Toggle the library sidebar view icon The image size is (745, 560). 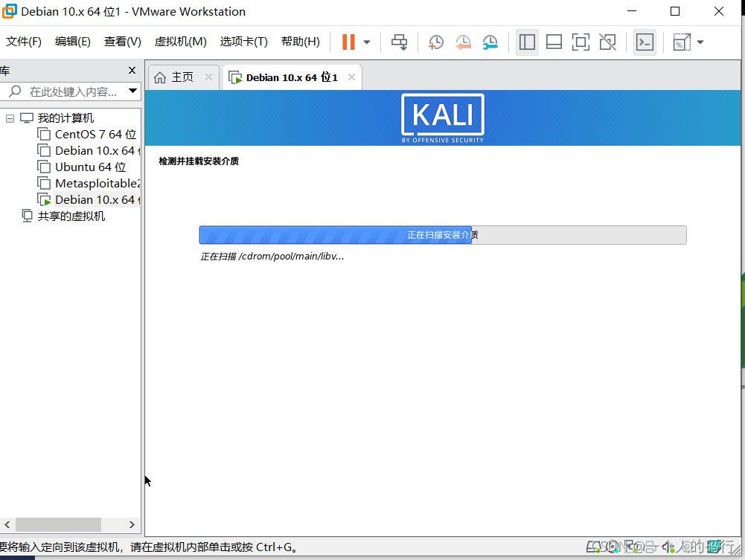[x=527, y=42]
